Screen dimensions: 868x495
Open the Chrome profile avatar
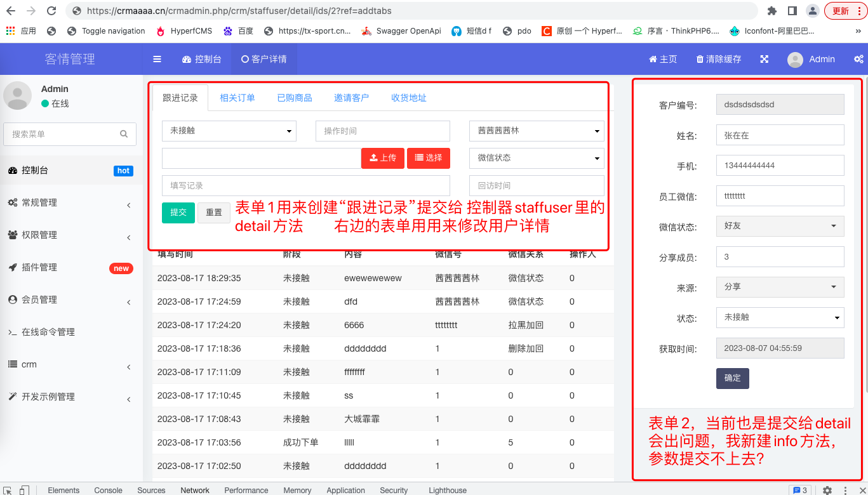pos(813,11)
